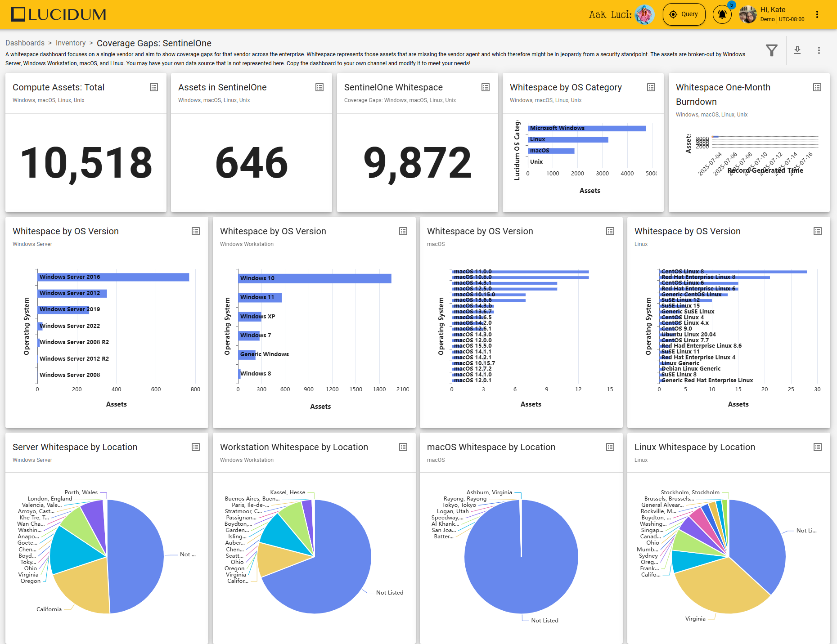Open details icon on Linux Whitespace by Location

818,447
